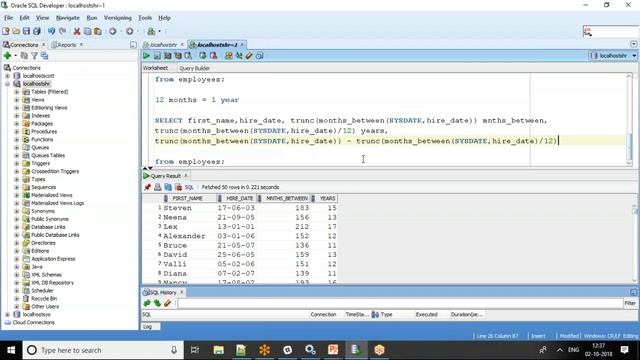
Task: Open the Versioning menu
Action: [118, 18]
